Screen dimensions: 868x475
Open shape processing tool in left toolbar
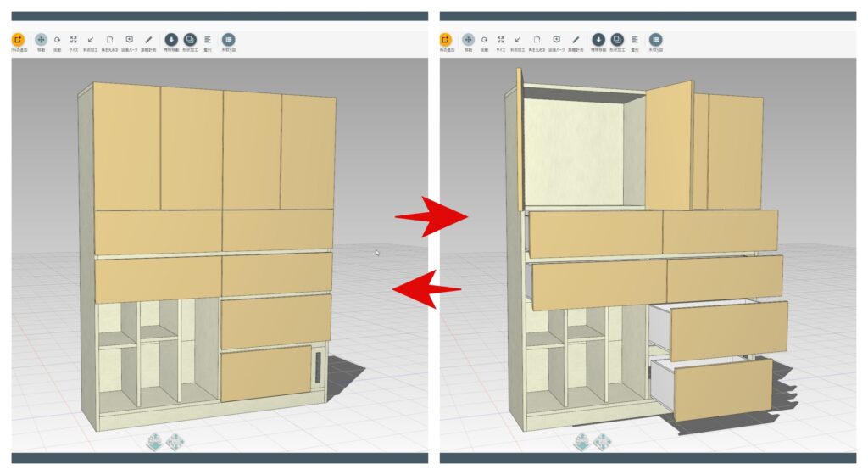click(190, 40)
